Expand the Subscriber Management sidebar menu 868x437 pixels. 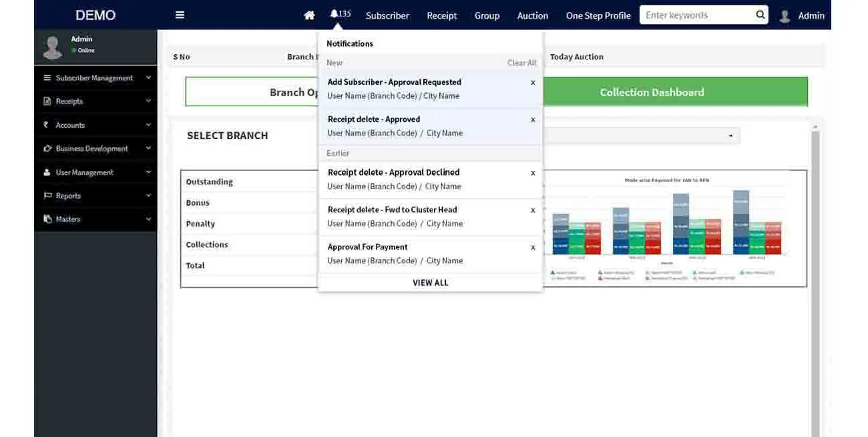coord(95,78)
